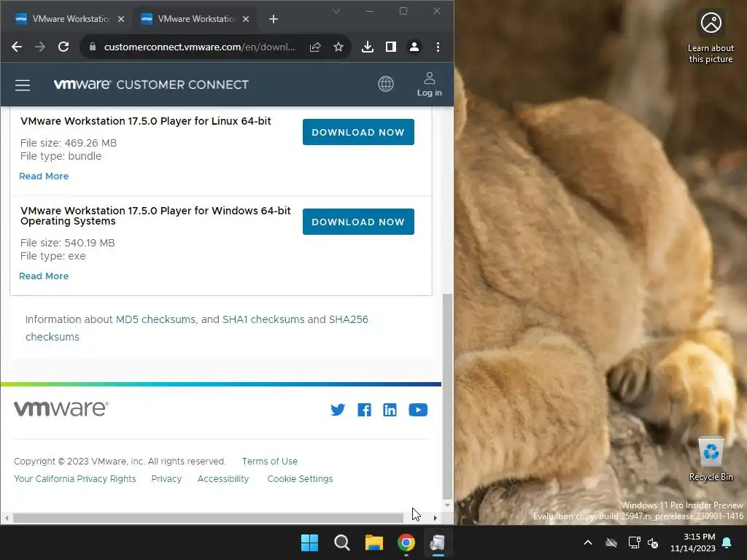Open SHA1 checksums information link

[263, 319]
